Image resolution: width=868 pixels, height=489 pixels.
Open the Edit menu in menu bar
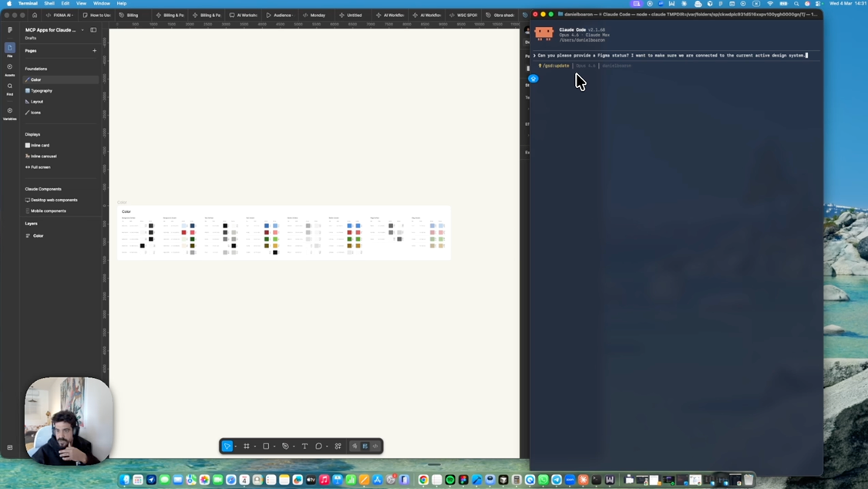(x=66, y=3)
